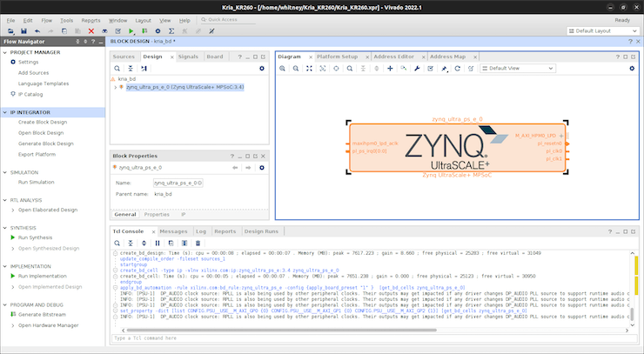Click the red X delete toolbar icon
Viewport: 644px width, 354px height.
[x=91, y=31]
